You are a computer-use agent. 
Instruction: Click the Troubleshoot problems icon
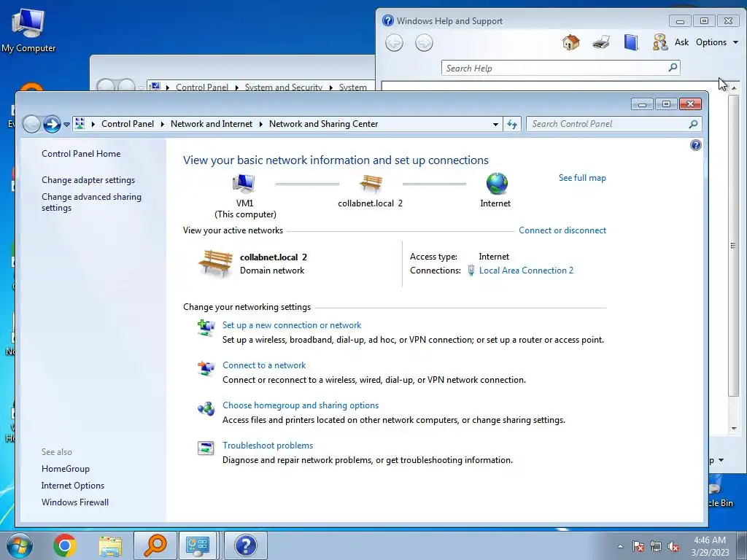[206, 448]
